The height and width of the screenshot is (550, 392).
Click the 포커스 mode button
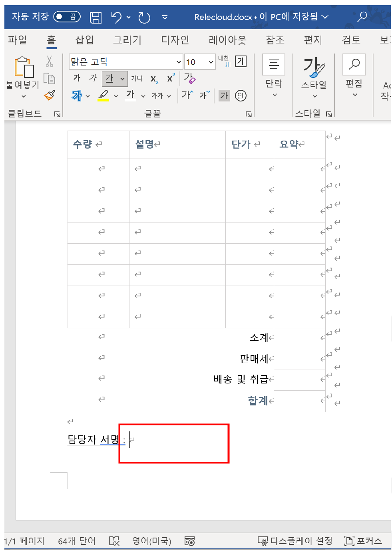[x=364, y=541]
